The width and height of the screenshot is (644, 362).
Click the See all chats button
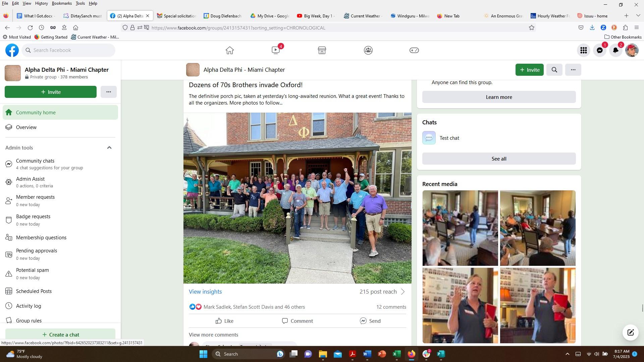pos(499,159)
